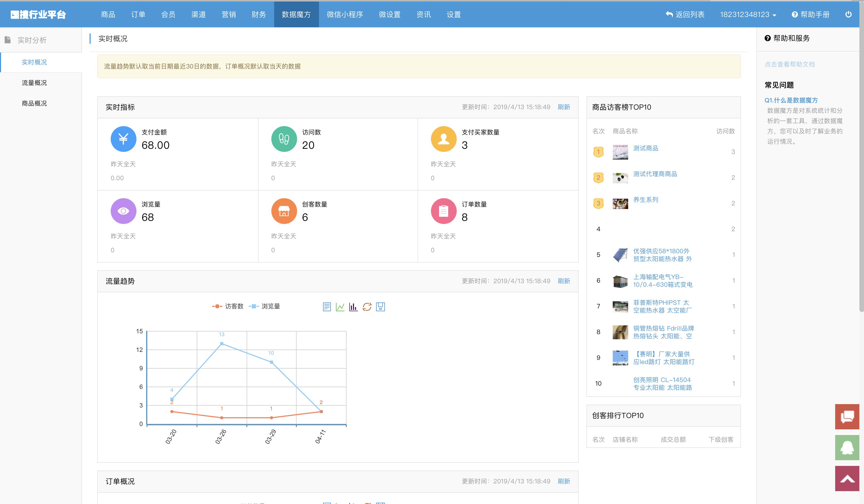Open the 商品 menu
The image size is (864, 504).
pos(108,14)
